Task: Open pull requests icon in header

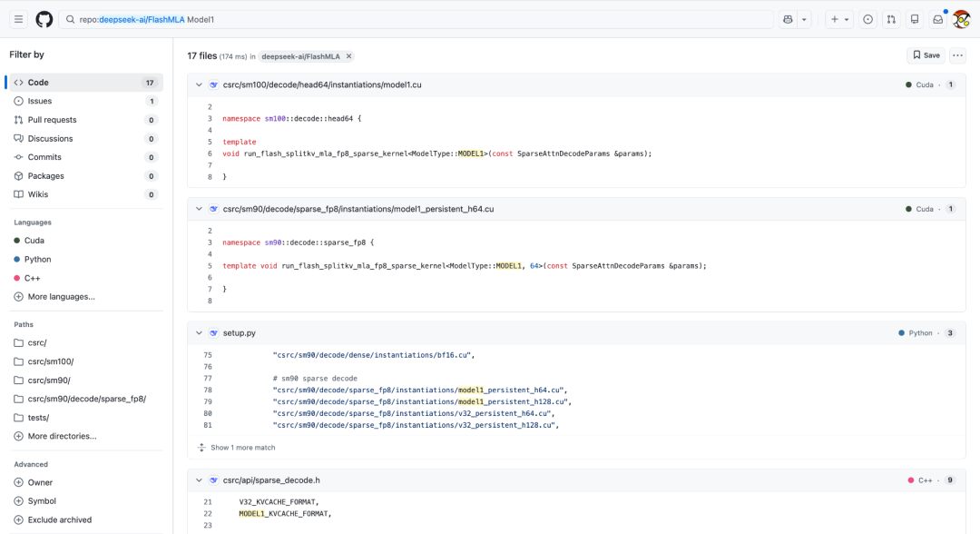Action: click(x=891, y=19)
